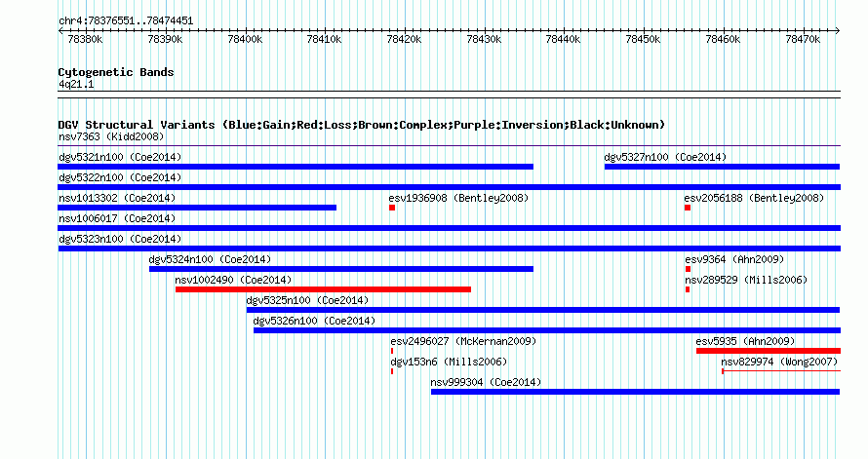Click the esv1936908 red loss marker

392,208
